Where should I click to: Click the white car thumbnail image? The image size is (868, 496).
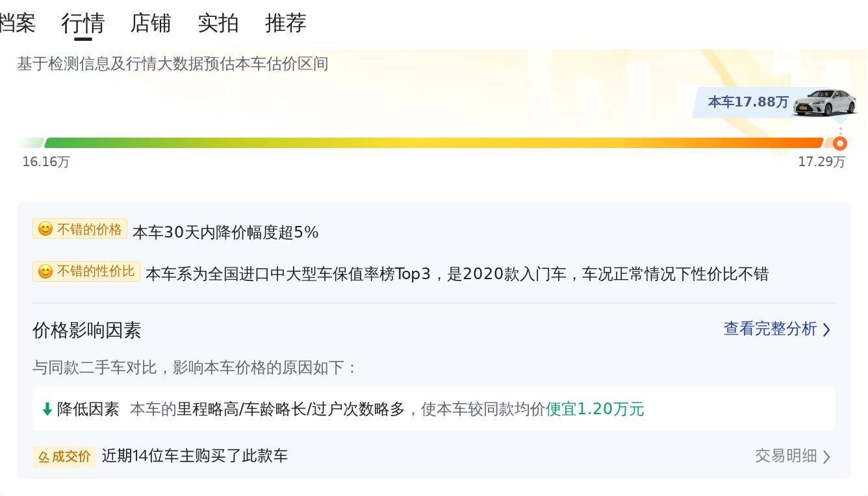(x=824, y=102)
